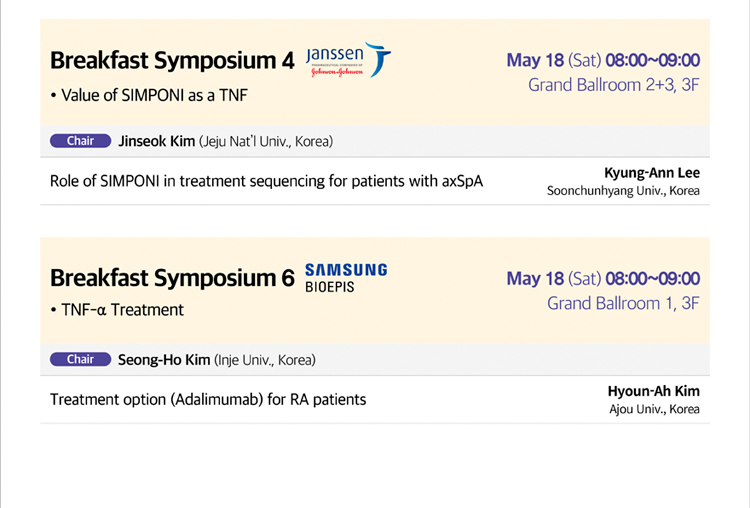
Task: Open speaker Hyoun-Ah Kim
Action: (x=654, y=391)
